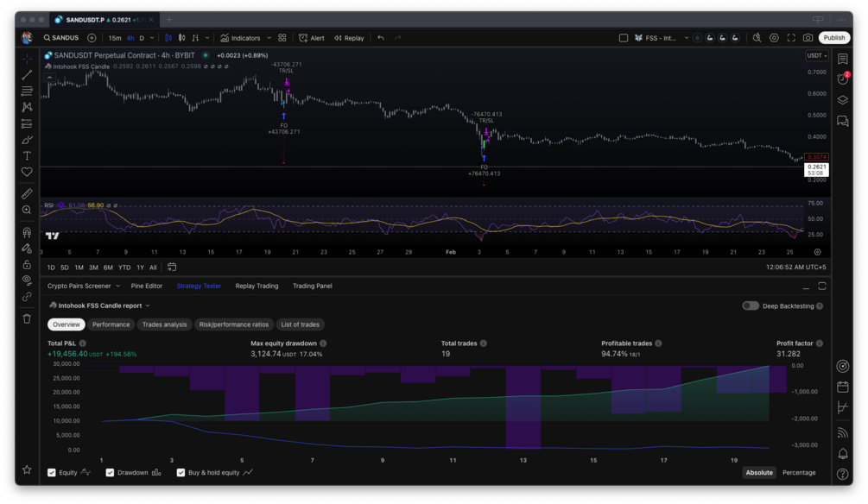
Task: Select the brush drawing tool
Action: pos(27,140)
